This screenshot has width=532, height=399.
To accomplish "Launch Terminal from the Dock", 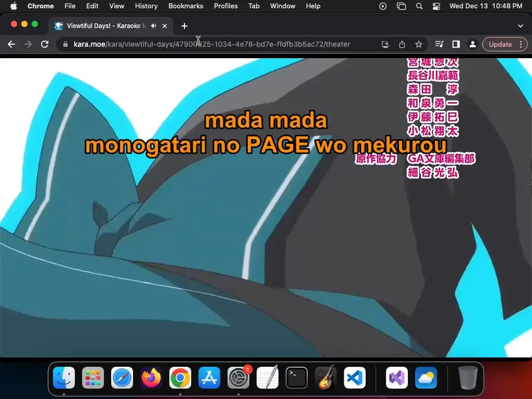I will [x=297, y=378].
